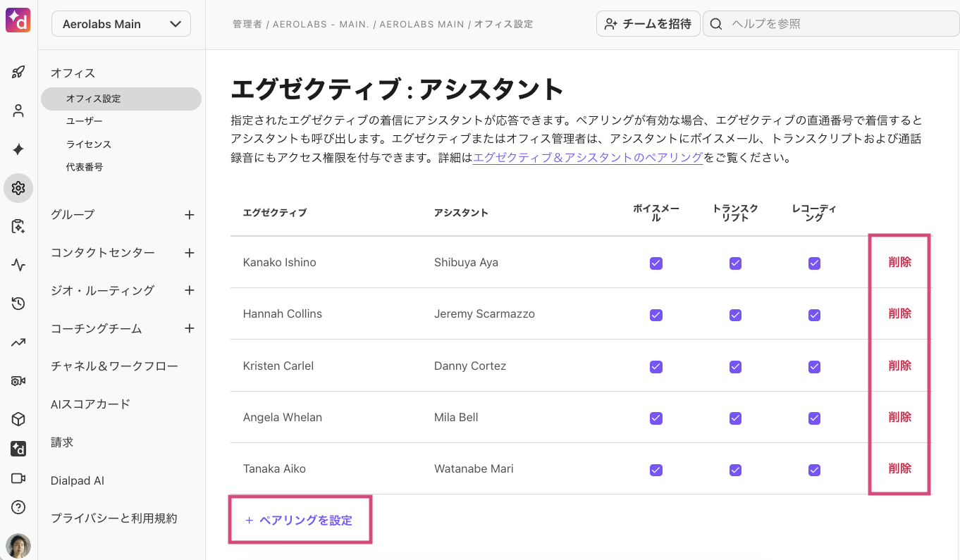Open the エグゼクティブ＆アシスタントのペアリング link
960x560 pixels.
[588, 158]
